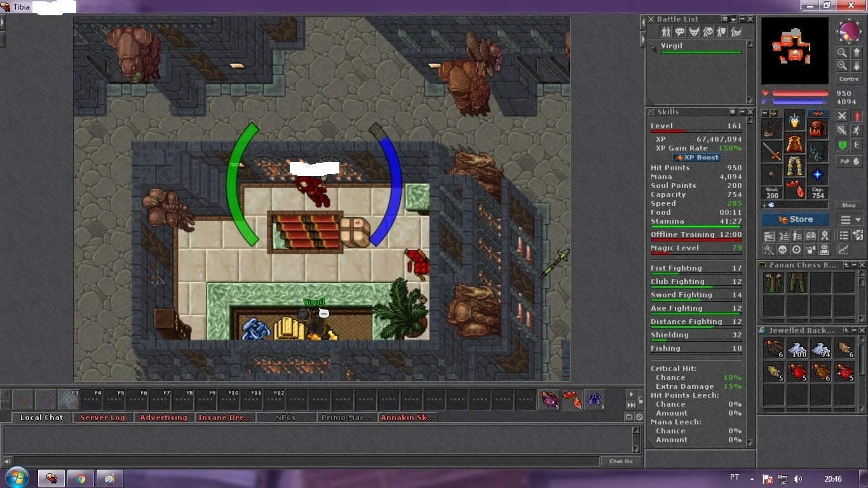Image resolution: width=868 pixels, height=488 pixels.
Task: Open the Battle List sort menu icon
Action: click(x=725, y=20)
